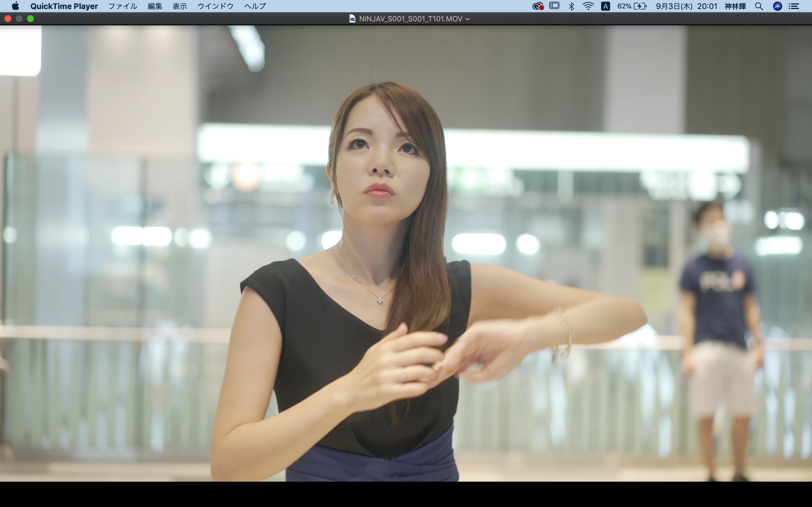
Task: Click the Creative Cloud status icon
Action: click(538, 6)
